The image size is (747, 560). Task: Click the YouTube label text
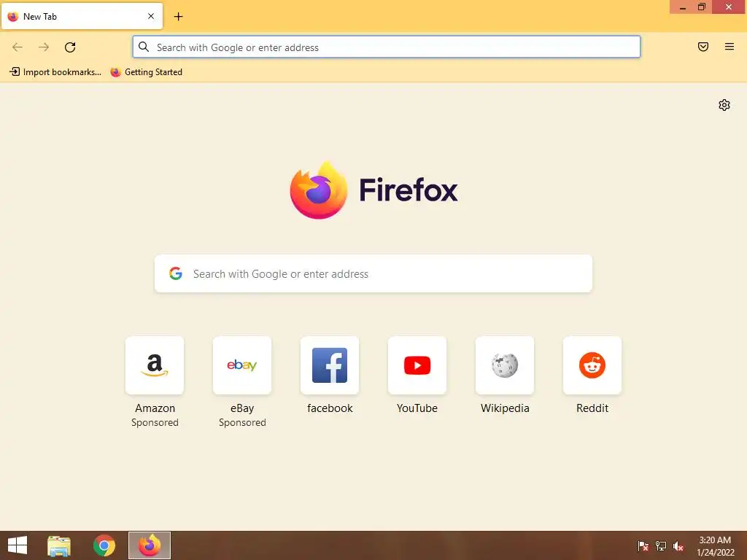tap(417, 408)
